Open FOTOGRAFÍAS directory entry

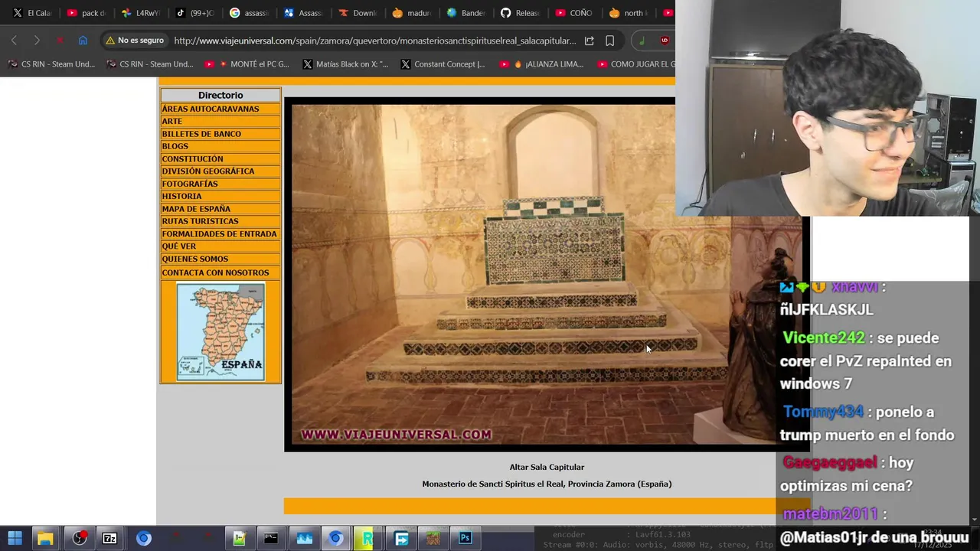click(220, 184)
